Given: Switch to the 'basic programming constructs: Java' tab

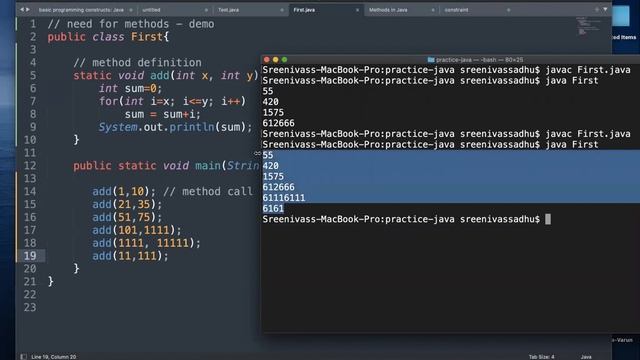Looking at the screenshot, I should point(81,10).
